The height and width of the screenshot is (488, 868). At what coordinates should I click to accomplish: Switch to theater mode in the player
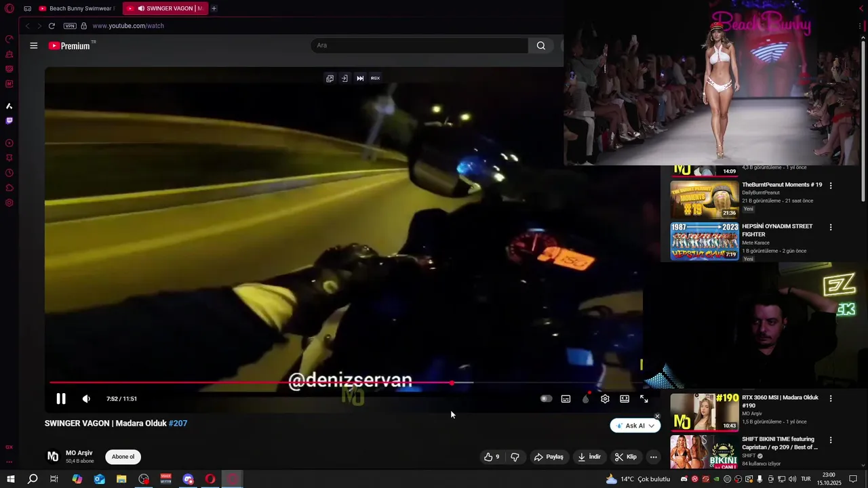tap(625, 399)
